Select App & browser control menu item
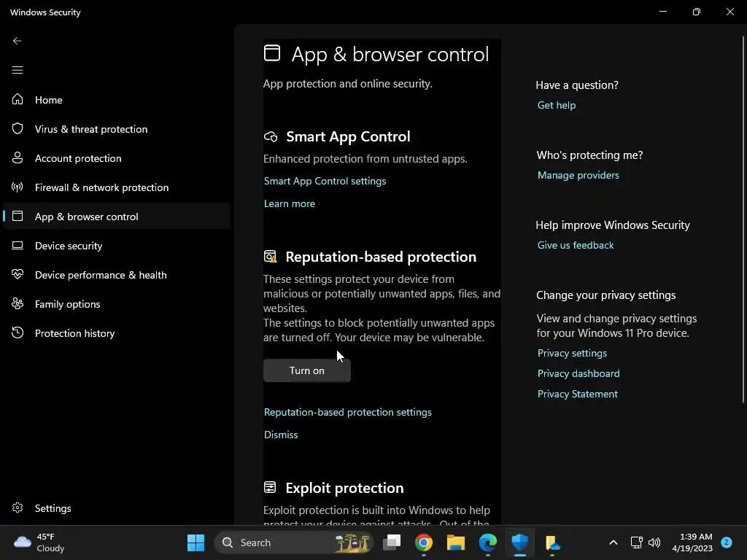 point(116,216)
